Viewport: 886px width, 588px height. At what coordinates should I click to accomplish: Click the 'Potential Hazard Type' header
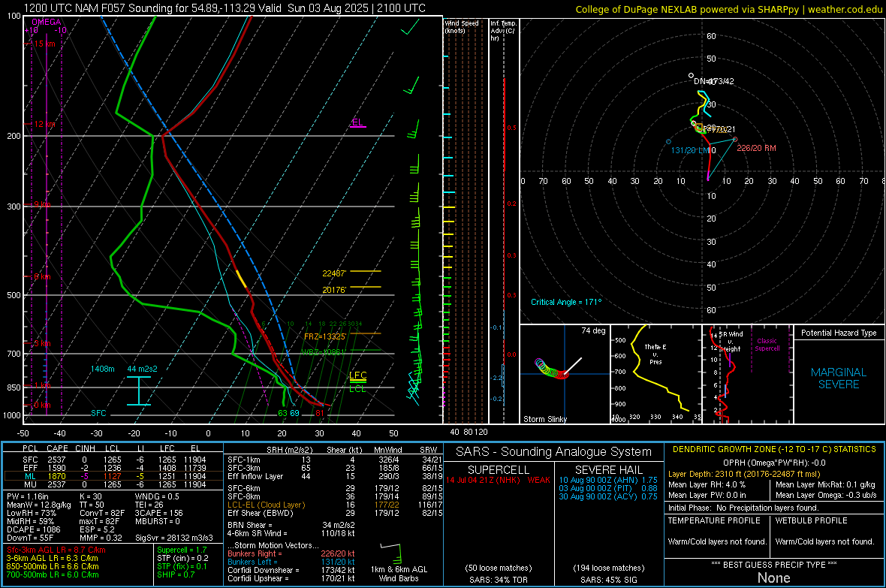[x=839, y=333]
